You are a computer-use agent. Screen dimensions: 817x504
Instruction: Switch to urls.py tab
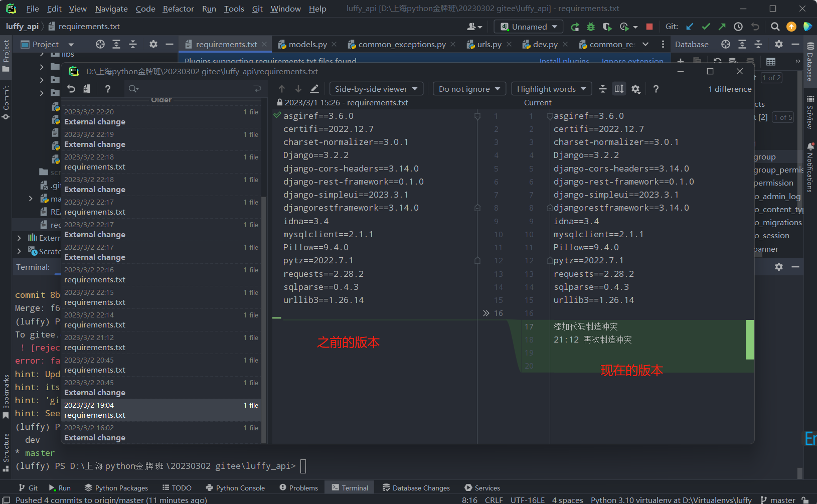pos(489,44)
